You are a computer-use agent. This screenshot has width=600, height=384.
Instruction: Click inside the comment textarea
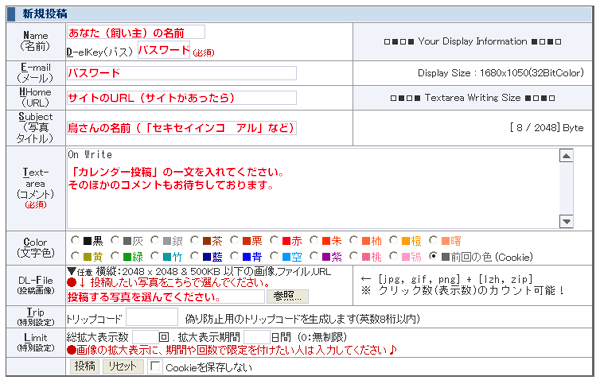point(313,188)
